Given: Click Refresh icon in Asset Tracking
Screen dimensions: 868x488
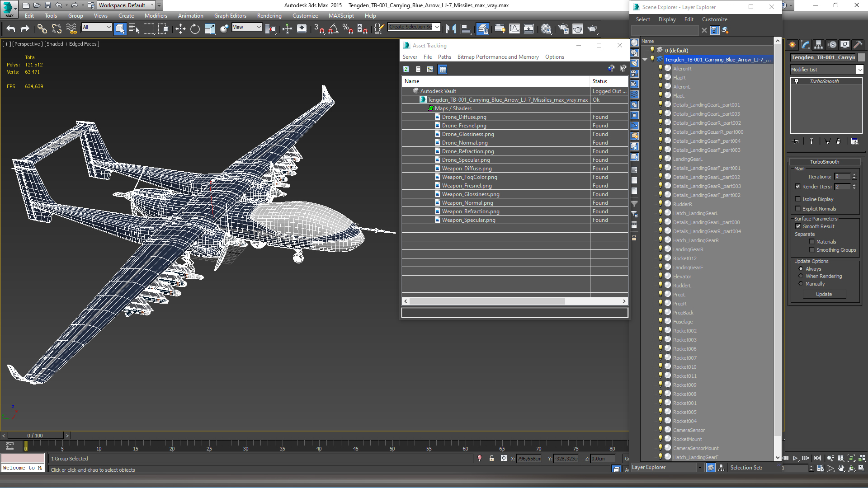Looking at the screenshot, I should [406, 69].
